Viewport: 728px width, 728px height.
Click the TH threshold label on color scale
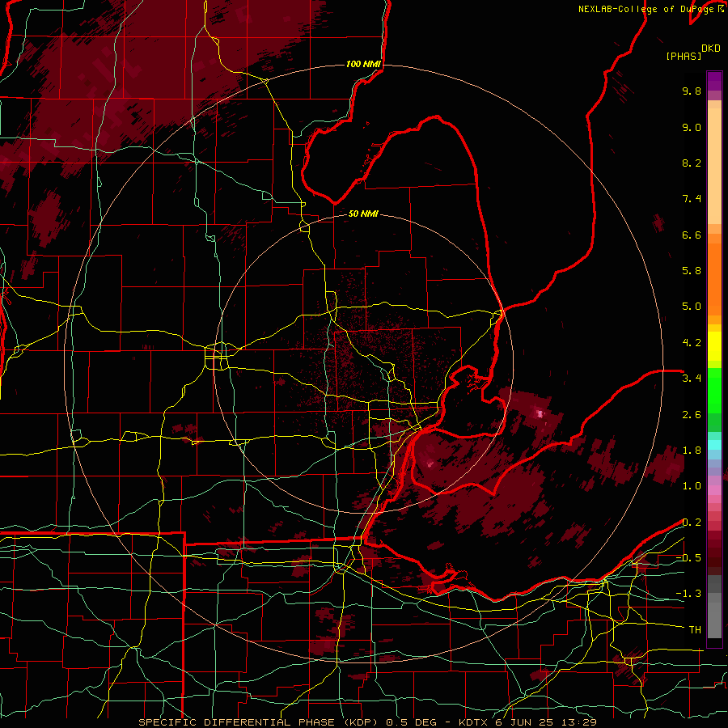[695, 630]
